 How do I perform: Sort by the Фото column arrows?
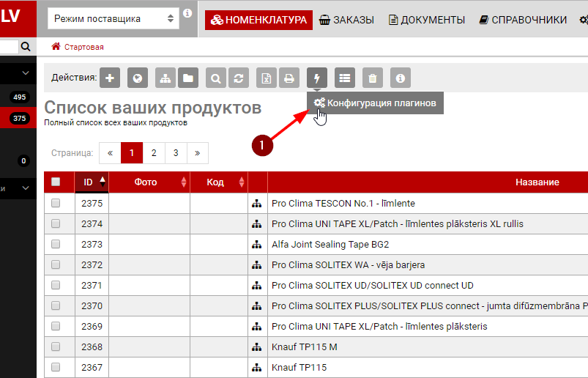click(184, 182)
